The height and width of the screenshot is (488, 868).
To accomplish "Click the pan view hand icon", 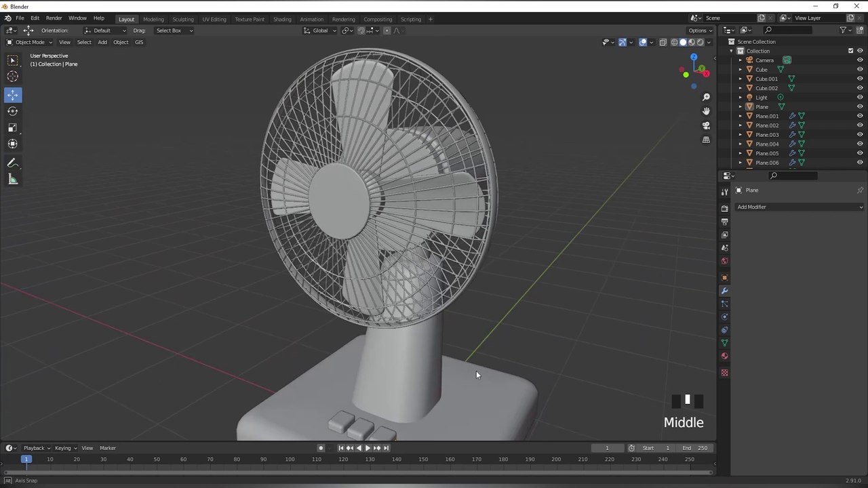I will coord(706,111).
